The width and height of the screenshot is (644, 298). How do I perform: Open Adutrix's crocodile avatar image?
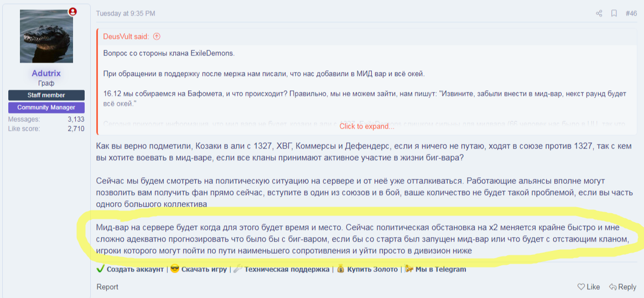(46, 36)
